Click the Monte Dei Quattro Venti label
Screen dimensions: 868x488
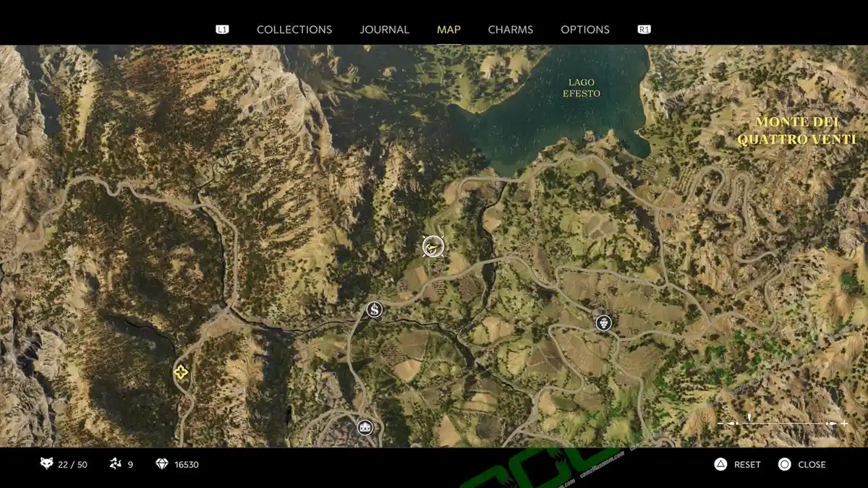pyautogui.click(x=796, y=131)
